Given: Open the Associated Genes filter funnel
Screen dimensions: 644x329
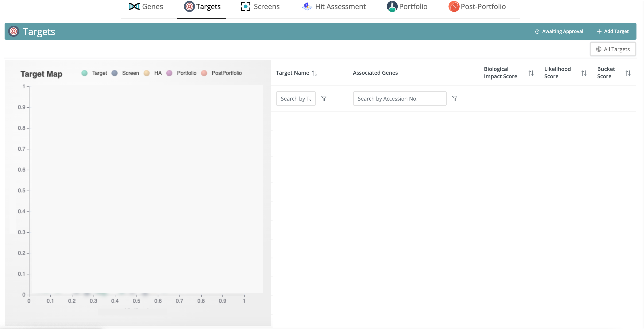Looking at the screenshot, I should [454, 98].
